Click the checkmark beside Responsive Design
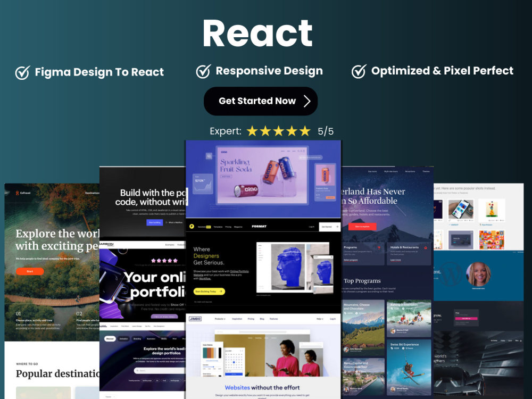The width and height of the screenshot is (532, 399). coord(204,71)
